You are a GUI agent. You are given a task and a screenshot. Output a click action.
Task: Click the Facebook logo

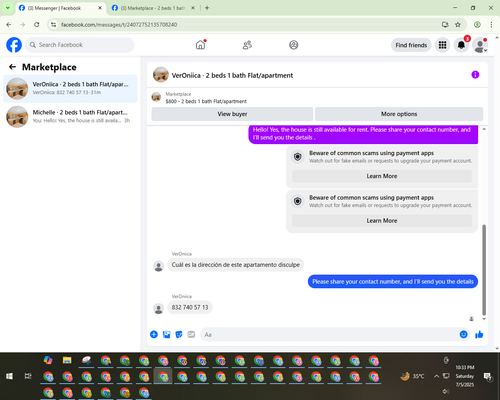click(14, 45)
